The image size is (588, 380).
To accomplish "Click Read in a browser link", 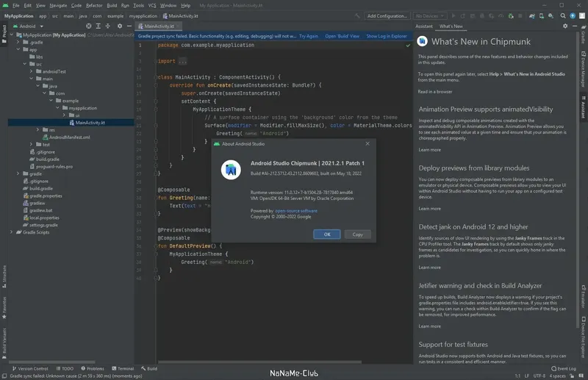I will (x=435, y=92).
